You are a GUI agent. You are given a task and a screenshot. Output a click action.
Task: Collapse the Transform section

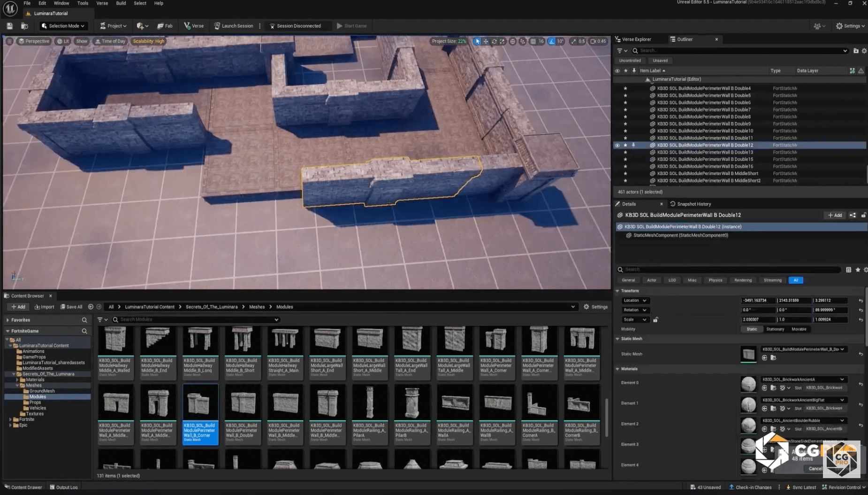(x=617, y=291)
